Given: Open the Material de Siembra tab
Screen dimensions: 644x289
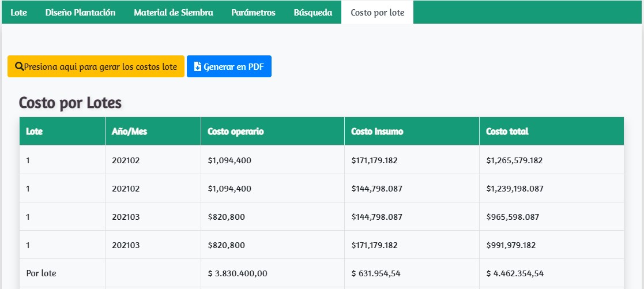Looking at the screenshot, I should point(173,12).
